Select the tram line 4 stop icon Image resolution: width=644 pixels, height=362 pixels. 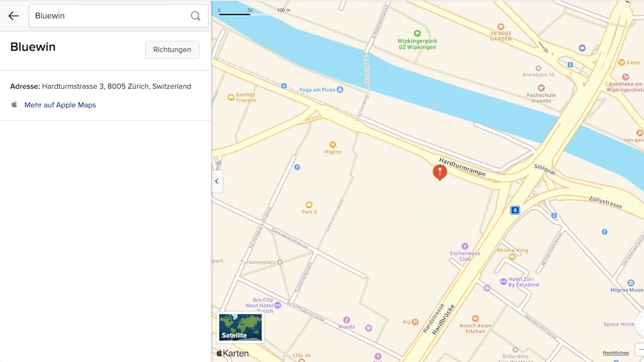[x=514, y=210]
